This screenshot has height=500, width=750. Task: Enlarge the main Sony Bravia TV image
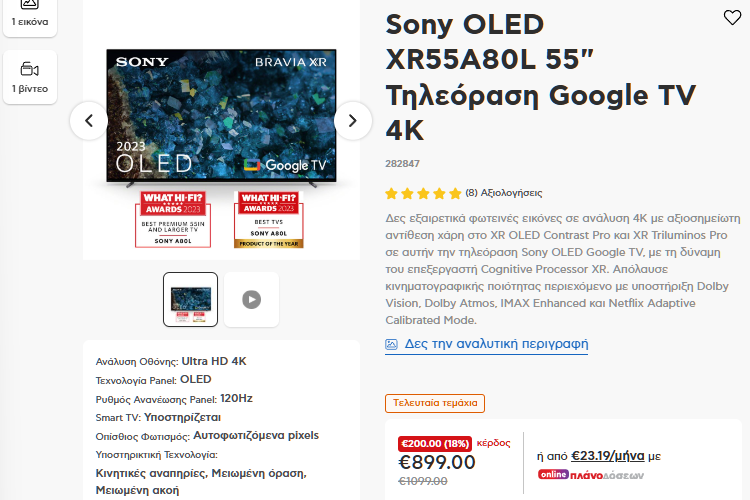click(x=220, y=115)
